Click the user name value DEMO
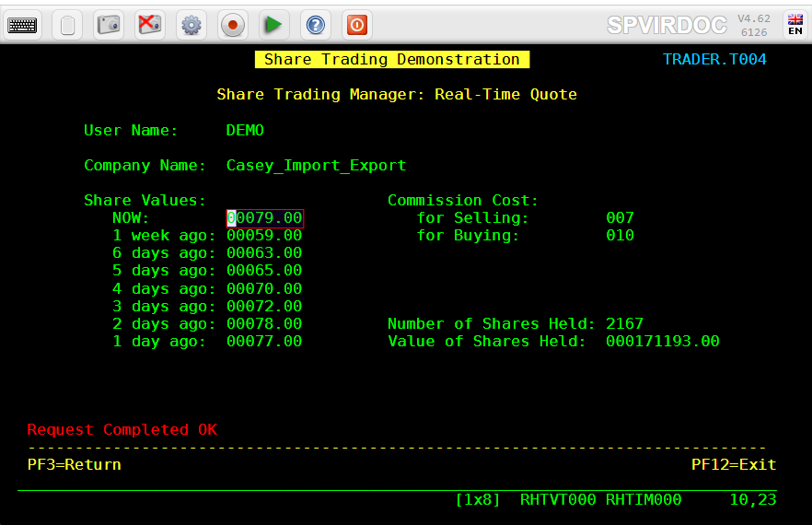 (x=245, y=130)
